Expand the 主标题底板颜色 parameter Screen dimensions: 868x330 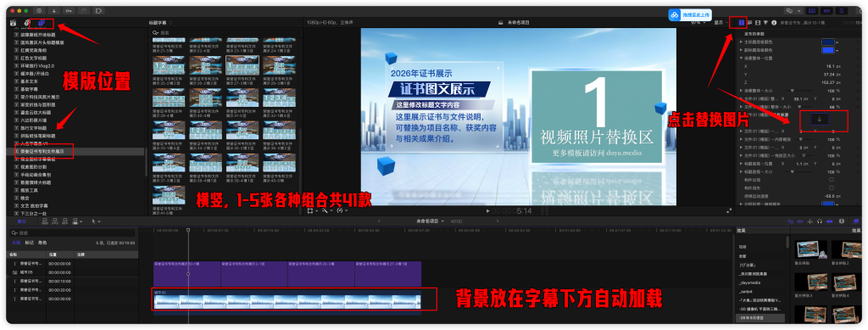click(742, 42)
